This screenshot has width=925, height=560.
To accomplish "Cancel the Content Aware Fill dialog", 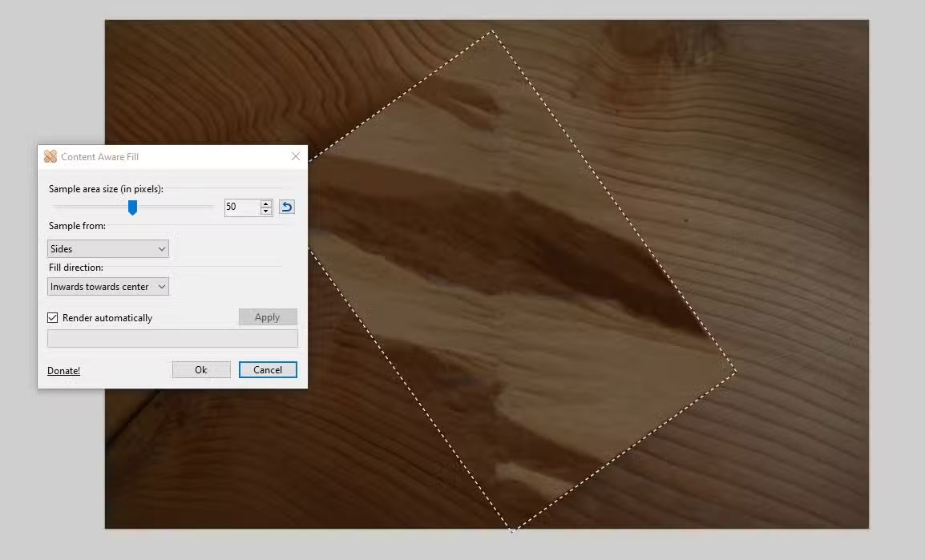I will click(268, 369).
